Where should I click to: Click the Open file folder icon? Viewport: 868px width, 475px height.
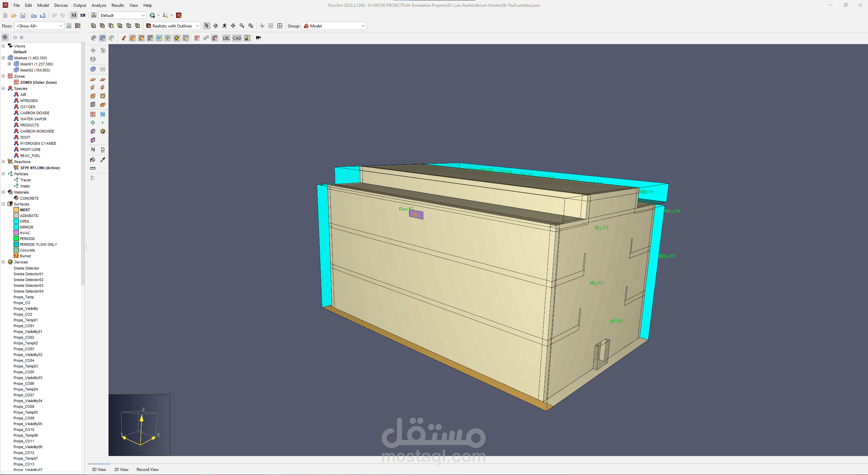14,15
